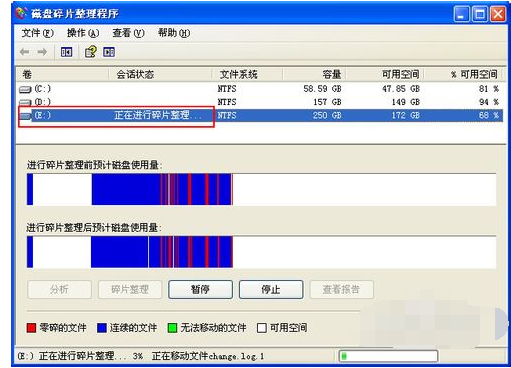Viewport: 511px width, 368px height.
Task: Click the NTFS cell in C: row
Action: (x=227, y=89)
